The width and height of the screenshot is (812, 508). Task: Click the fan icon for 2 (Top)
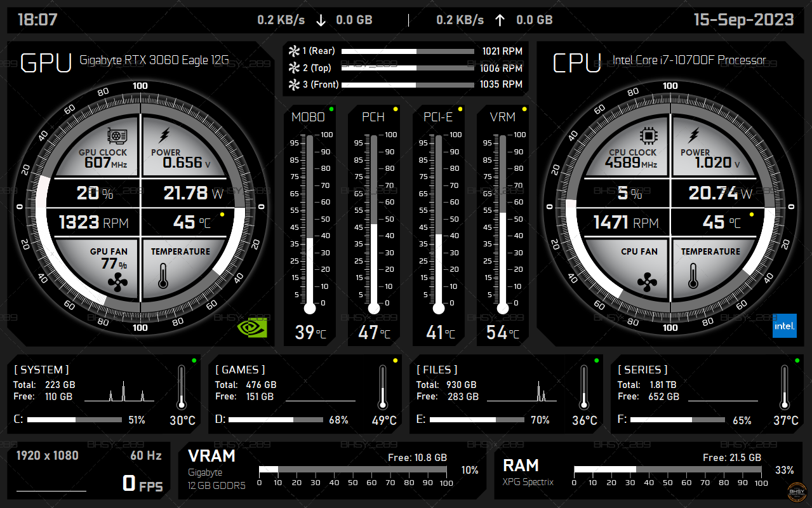[x=294, y=67]
